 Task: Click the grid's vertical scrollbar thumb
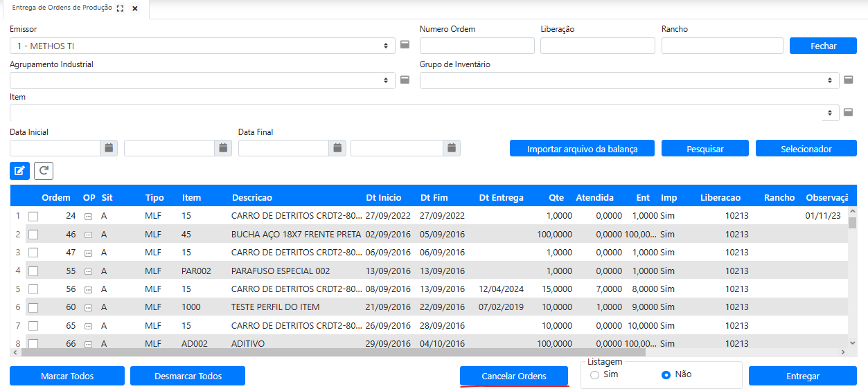[x=853, y=223]
